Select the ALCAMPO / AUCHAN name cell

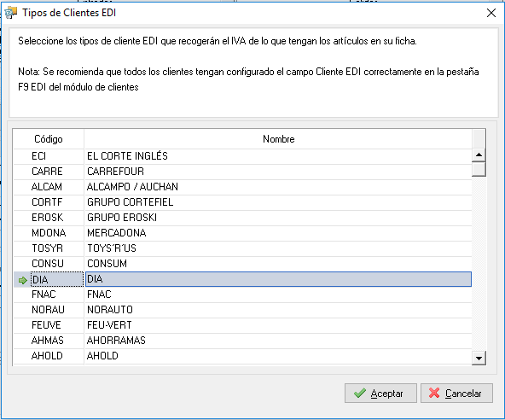(278, 187)
